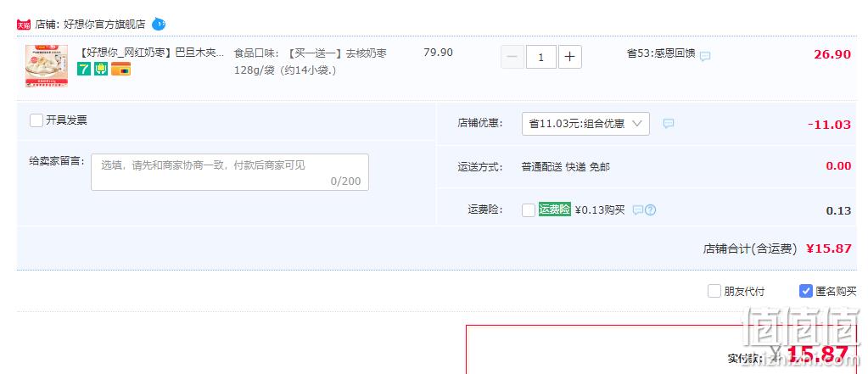Open the comment icon next to 感恩回馈

coord(705,56)
